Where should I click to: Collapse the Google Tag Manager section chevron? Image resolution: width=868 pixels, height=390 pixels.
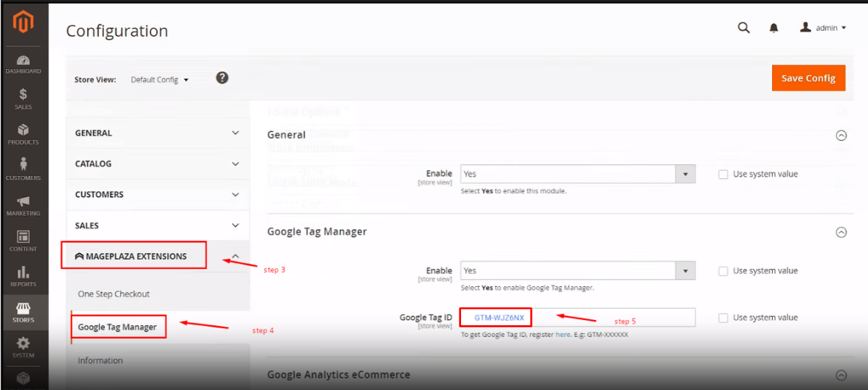point(841,232)
